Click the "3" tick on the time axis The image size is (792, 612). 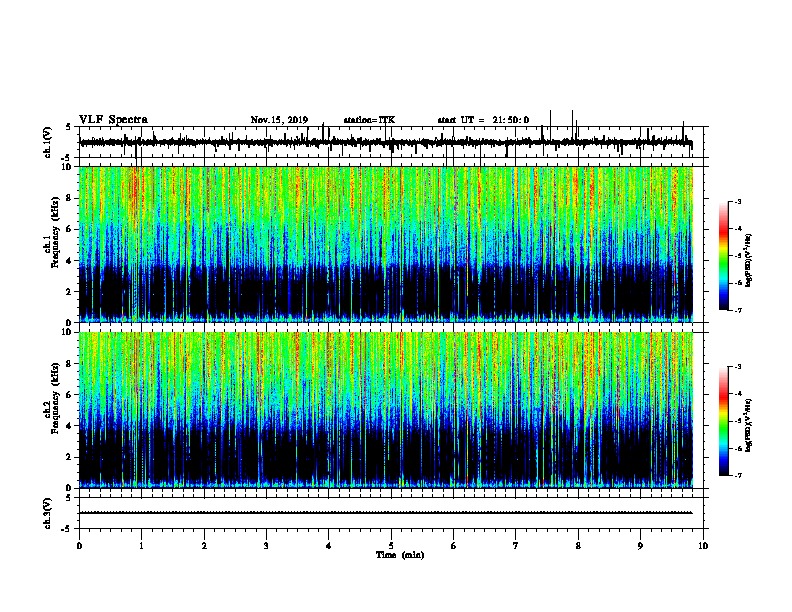point(266,545)
